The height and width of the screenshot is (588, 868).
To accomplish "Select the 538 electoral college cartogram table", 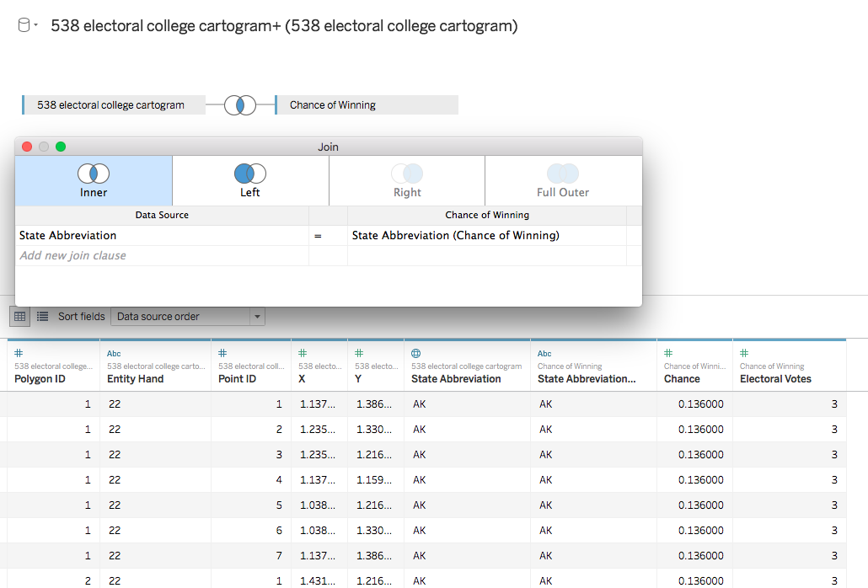I will click(113, 105).
